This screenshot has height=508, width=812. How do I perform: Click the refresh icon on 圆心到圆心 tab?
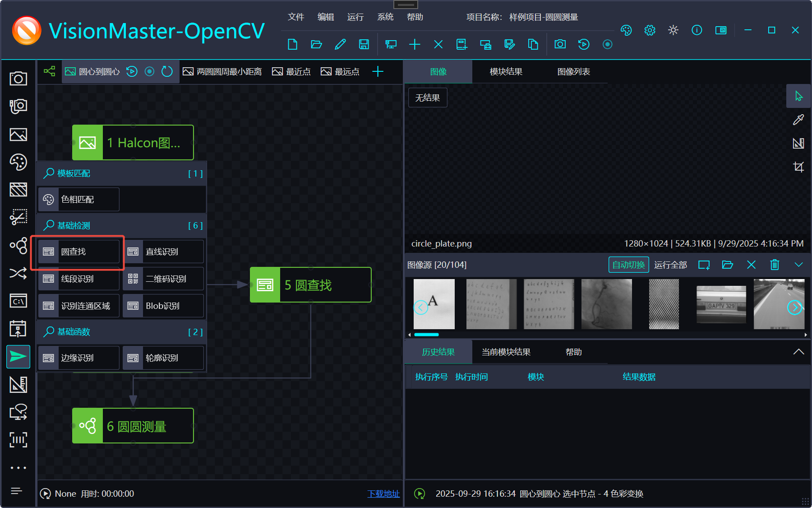click(167, 71)
